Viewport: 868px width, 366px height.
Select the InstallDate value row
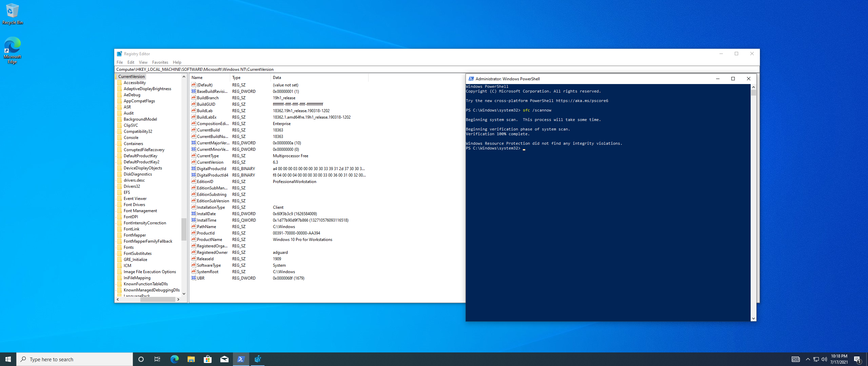(279, 214)
